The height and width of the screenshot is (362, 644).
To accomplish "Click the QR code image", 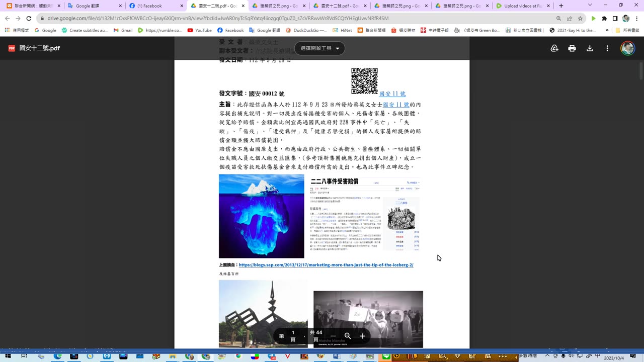I will [x=364, y=81].
